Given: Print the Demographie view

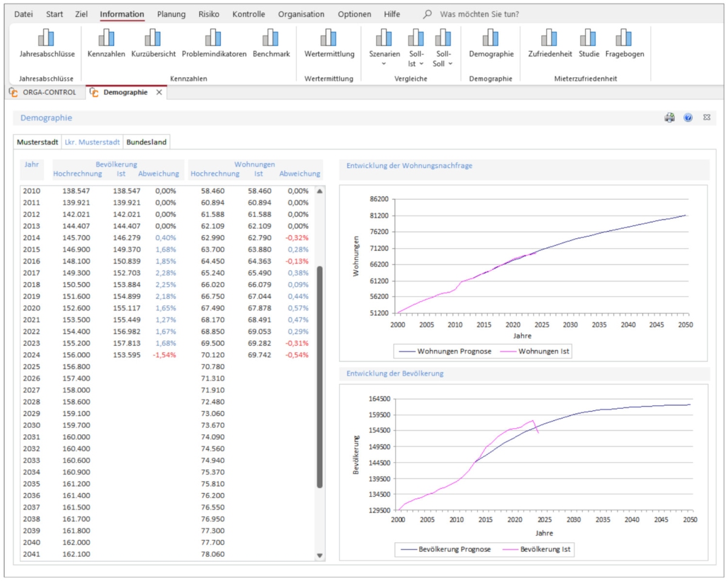Looking at the screenshot, I should tap(670, 118).
